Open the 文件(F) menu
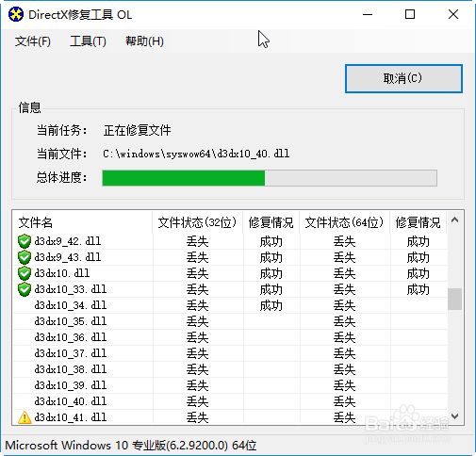This screenshot has height=456, width=476. click(x=33, y=41)
